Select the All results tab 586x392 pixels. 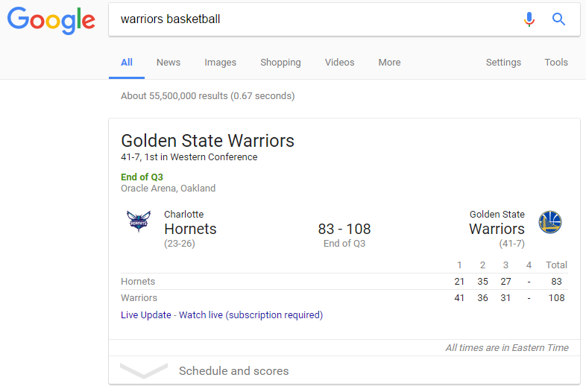click(x=127, y=63)
